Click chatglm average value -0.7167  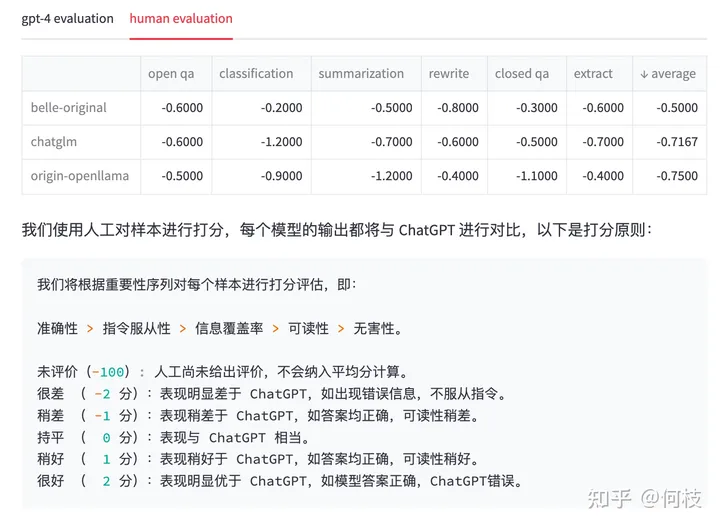[677, 142]
